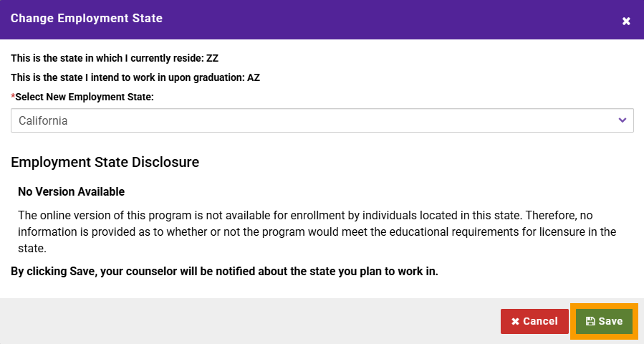644x344 pixels.
Task: Click empty gray footer area left of Cancel
Action: [246, 321]
